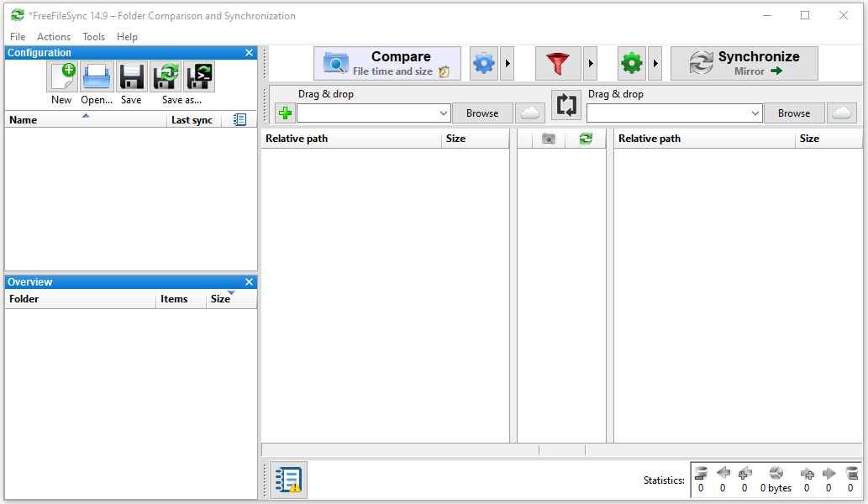Expand synchronization settings arrow
Screen dimensions: 868x504
[x=655, y=63]
